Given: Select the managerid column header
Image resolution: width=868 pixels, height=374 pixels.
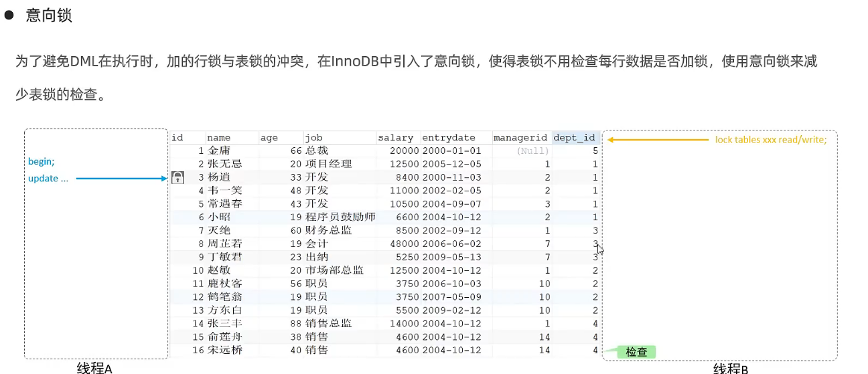Looking at the screenshot, I should [x=520, y=138].
